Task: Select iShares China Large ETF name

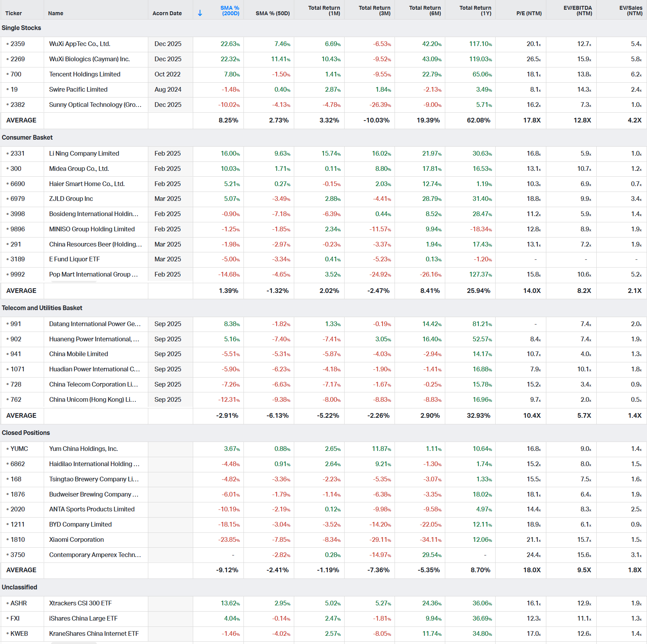Action: [x=83, y=619]
